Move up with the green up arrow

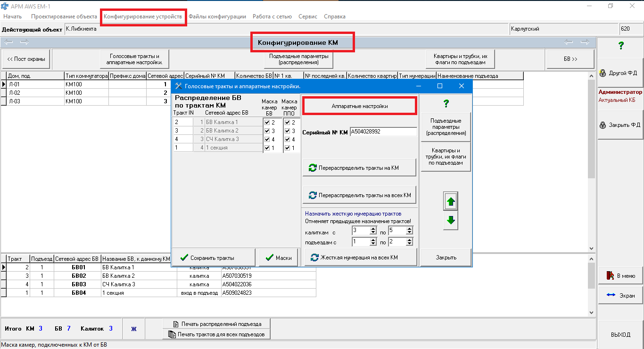(451, 201)
